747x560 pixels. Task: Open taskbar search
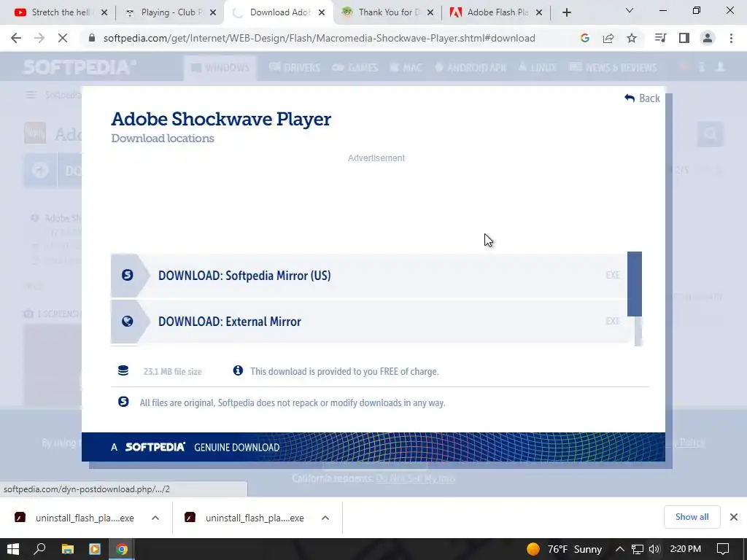[39, 549]
